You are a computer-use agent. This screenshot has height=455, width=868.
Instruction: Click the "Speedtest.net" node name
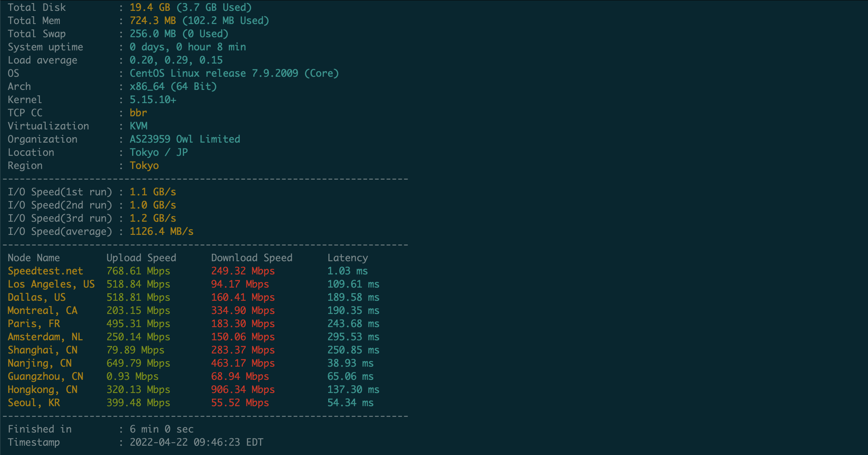click(45, 271)
